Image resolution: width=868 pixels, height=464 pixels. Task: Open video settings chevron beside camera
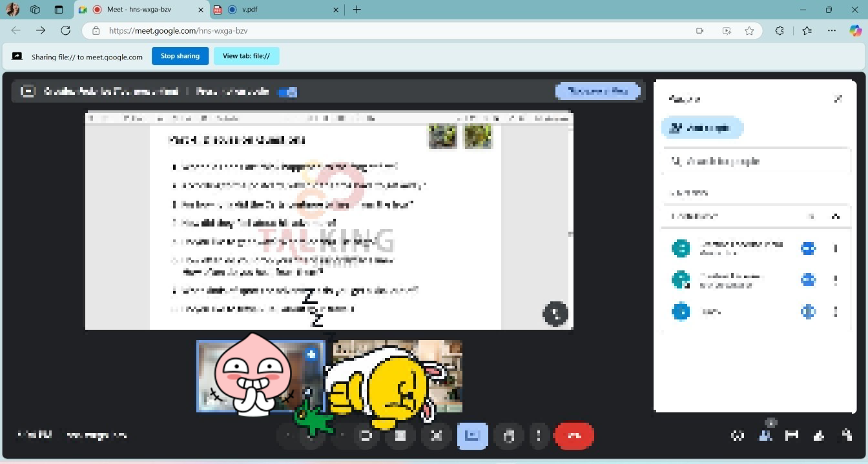click(x=342, y=436)
